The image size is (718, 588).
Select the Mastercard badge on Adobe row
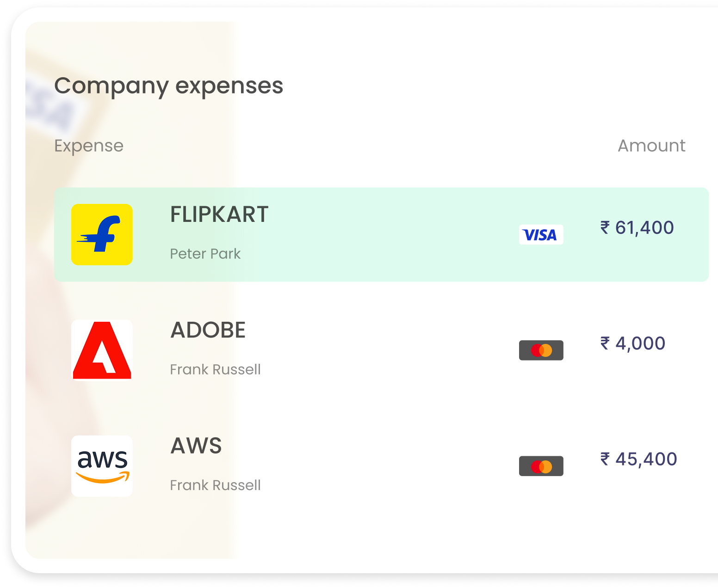tap(540, 350)
